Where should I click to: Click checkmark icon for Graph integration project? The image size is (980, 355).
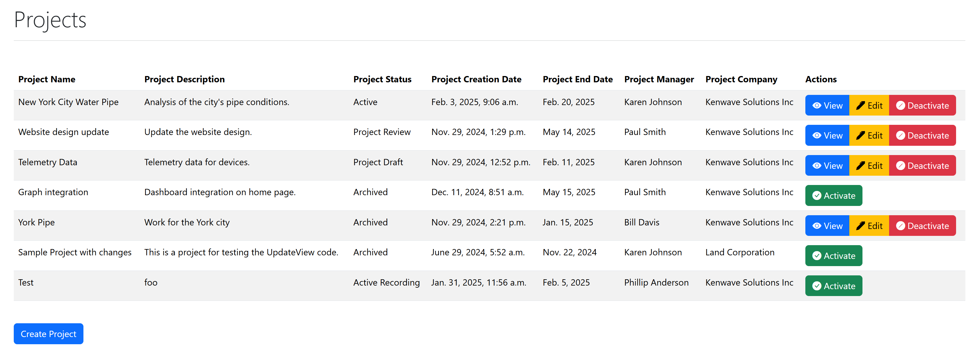(816, 196)
